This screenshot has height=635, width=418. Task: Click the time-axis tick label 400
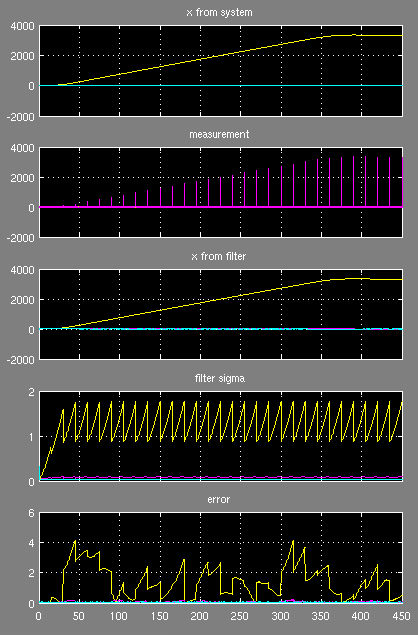[361, 616]
